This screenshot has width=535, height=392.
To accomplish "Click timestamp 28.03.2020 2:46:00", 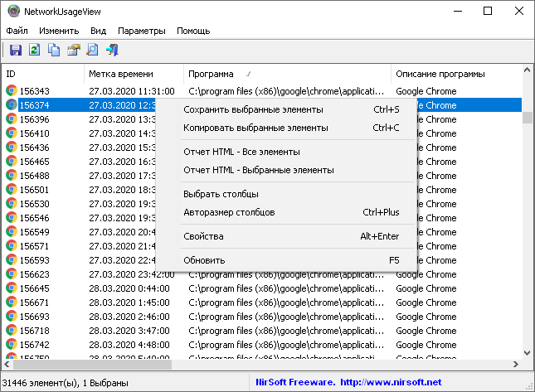I will [x=129, y=317].
